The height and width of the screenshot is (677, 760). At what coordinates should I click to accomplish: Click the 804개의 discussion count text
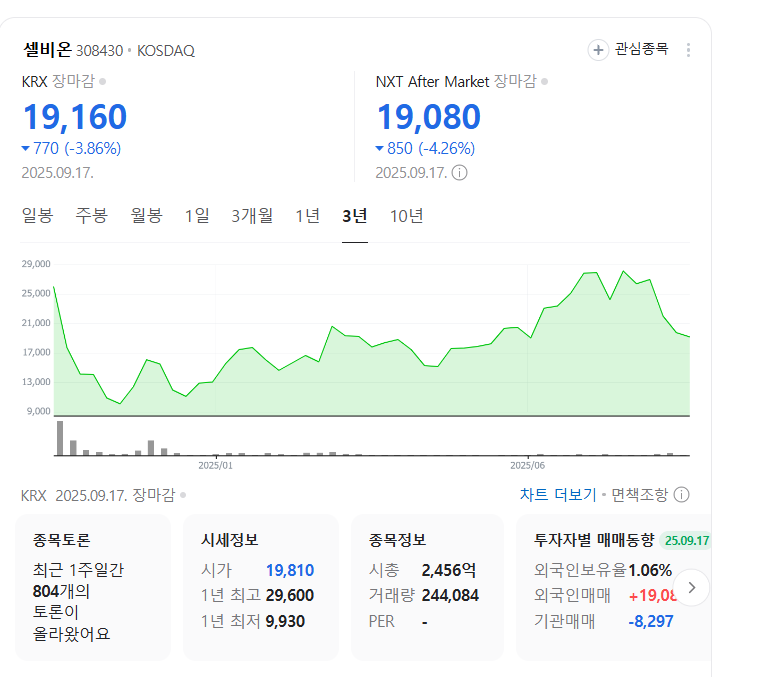(61, 591)
